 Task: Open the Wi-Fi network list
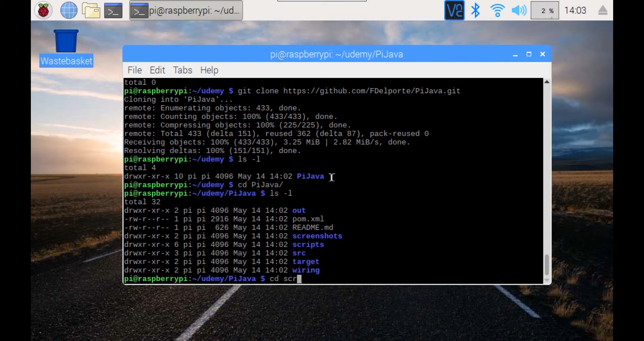tap(497, 10)
